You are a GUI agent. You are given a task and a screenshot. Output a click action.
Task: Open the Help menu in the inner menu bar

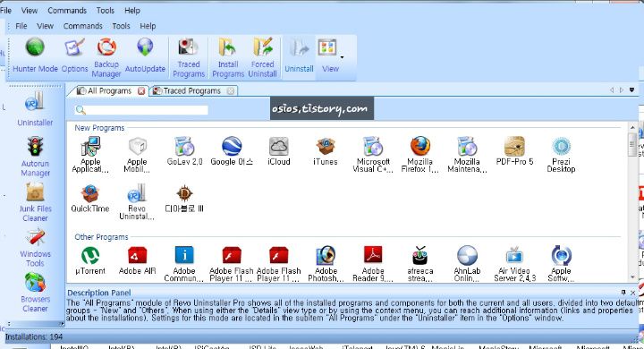tap(148, 26)
